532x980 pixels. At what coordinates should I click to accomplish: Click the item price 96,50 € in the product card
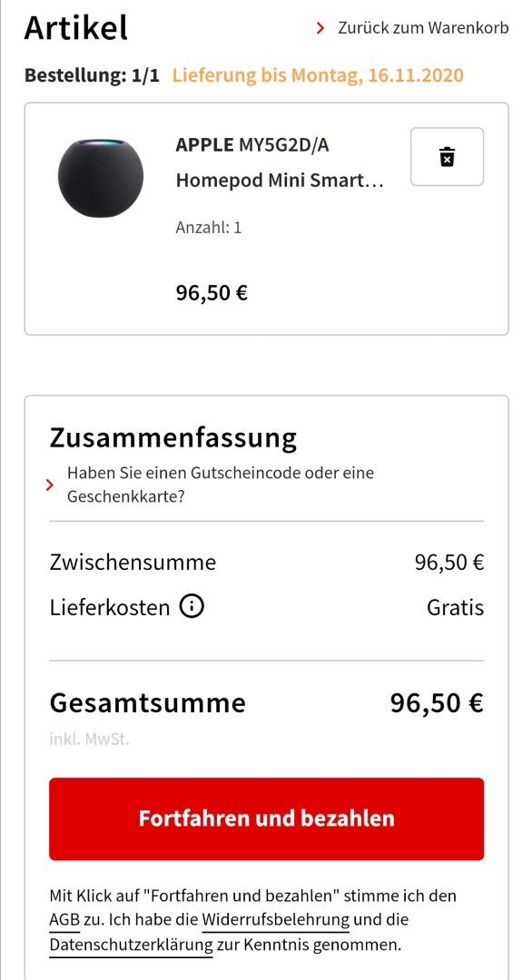click(x=212, y=292)
